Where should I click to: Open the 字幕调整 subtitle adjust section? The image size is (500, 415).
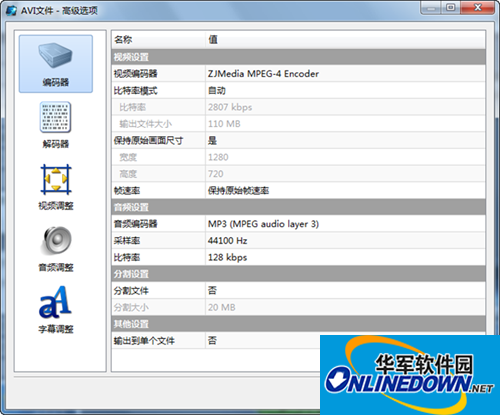click(56, 310)
